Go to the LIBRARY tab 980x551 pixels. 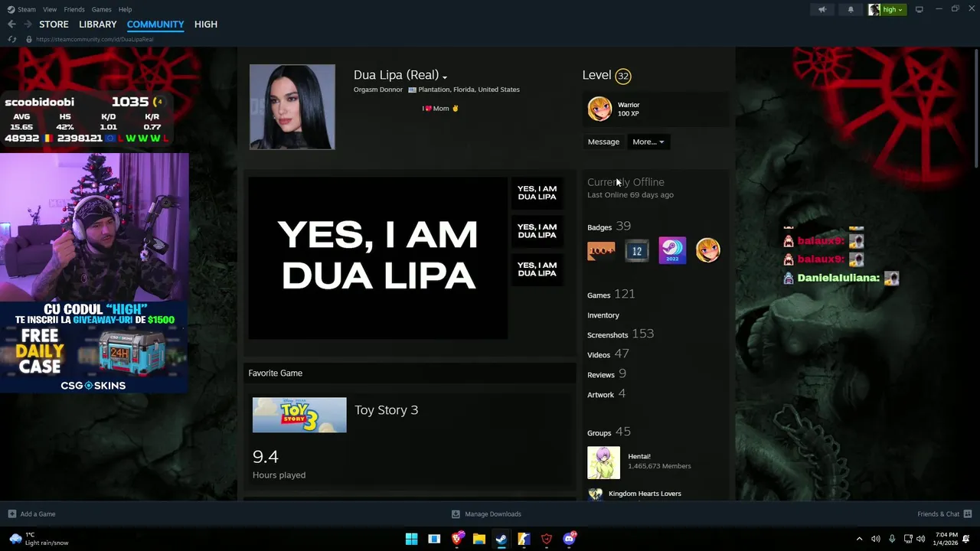click(98, 24)
